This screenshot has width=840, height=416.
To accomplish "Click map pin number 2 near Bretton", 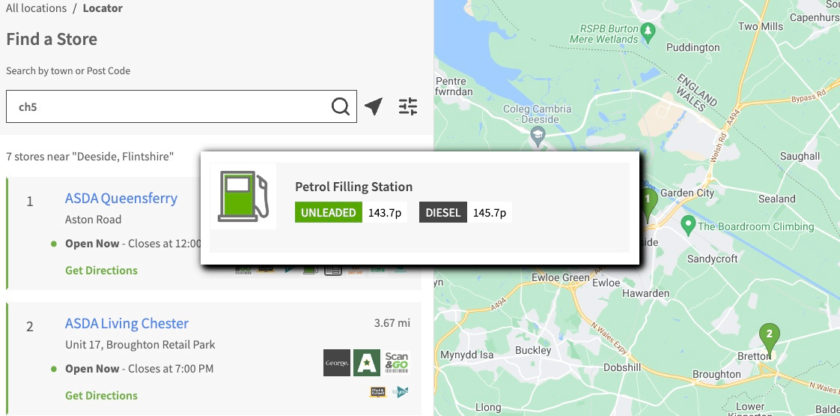I will (x=769, y=341).
